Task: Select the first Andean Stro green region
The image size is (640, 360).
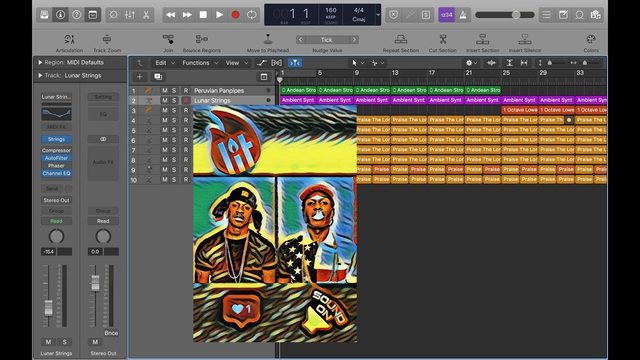Action: (298, 90)
